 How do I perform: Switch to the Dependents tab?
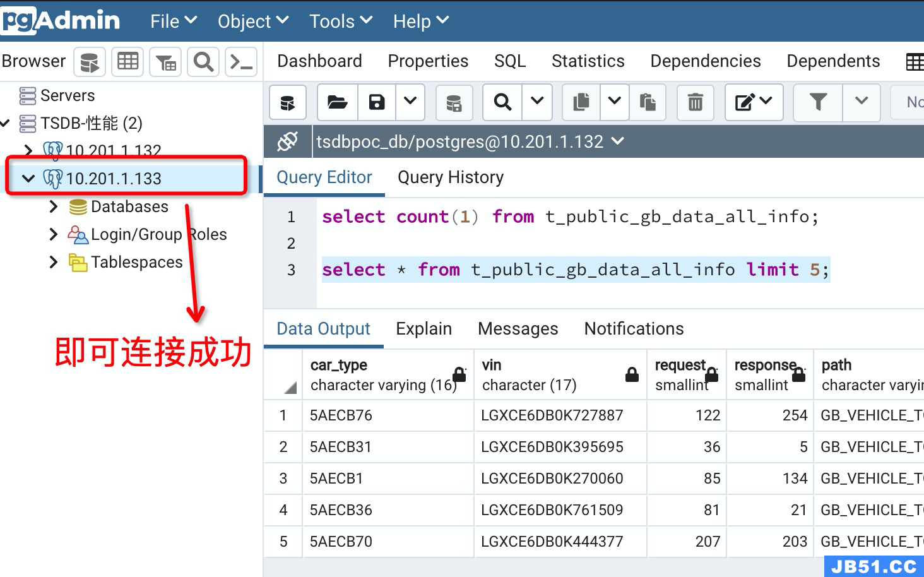click(833, 61)
